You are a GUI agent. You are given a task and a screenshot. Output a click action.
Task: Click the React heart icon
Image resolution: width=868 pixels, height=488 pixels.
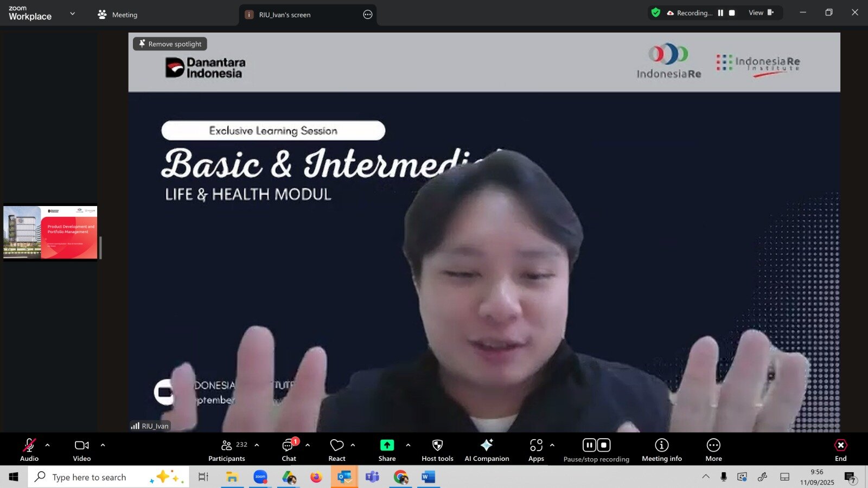pyautogui.click(x=336, y=450)
